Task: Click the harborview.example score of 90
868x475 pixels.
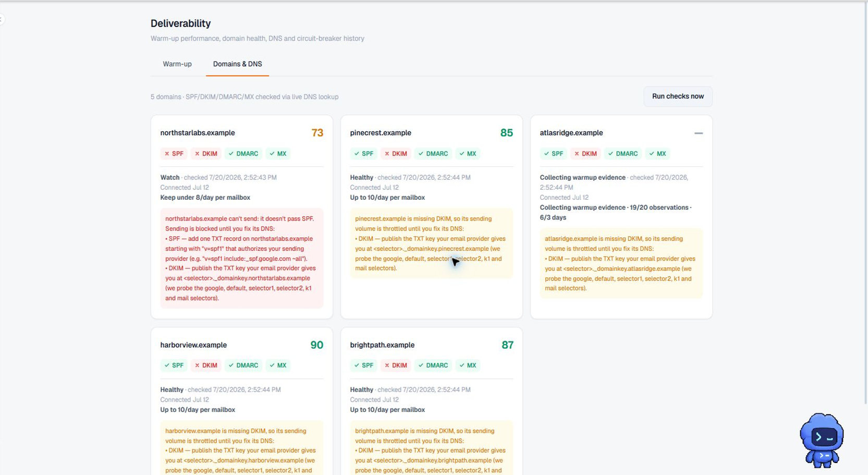Action: coord(316,345)
